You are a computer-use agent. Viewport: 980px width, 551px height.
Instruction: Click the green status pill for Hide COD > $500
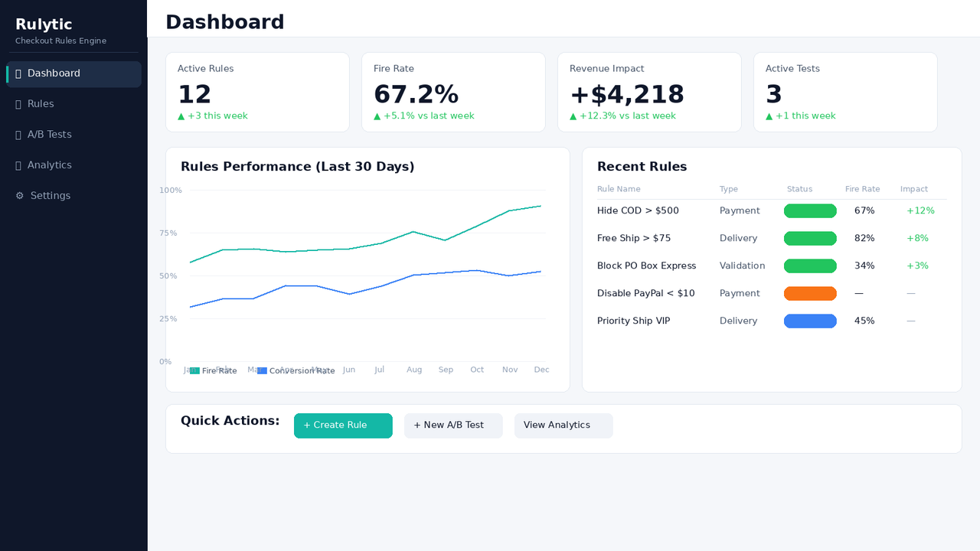coord(810,211)
